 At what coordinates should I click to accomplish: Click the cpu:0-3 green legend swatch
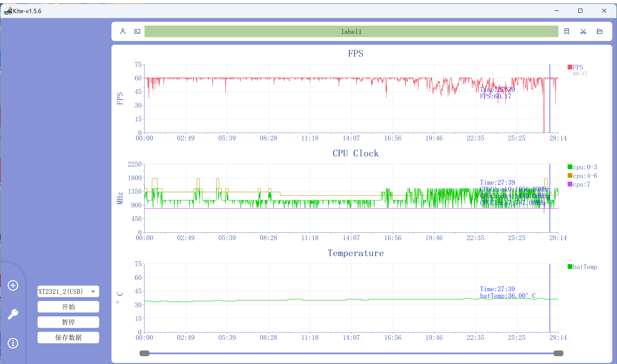coord(570,167)
